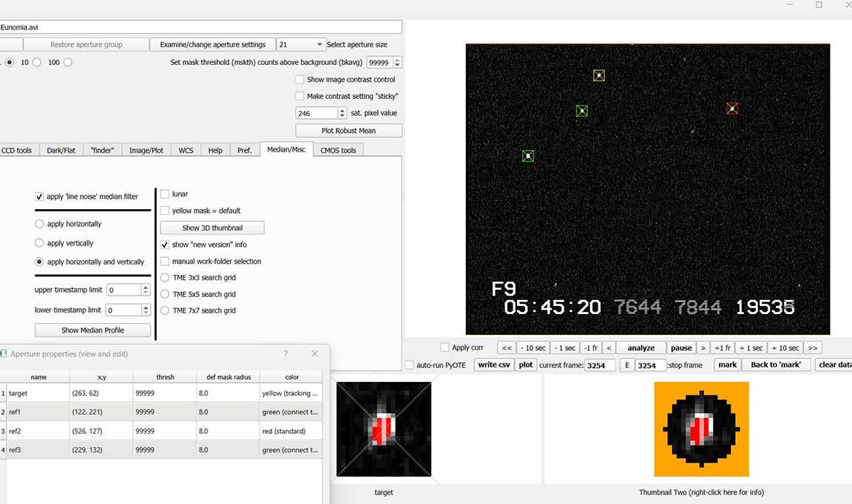Viewport: 852px width, 504px height.
Task: Switch to the CMOS tools tab
Action: (x=338, y=150)
